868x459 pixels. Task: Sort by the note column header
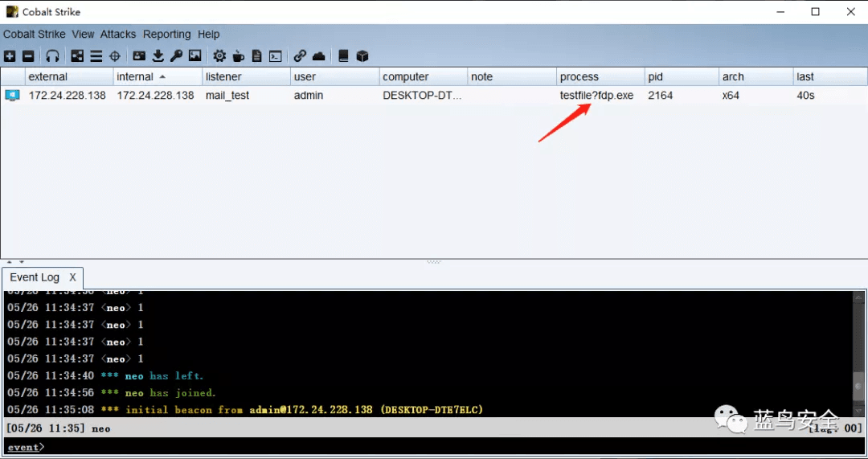512,77
